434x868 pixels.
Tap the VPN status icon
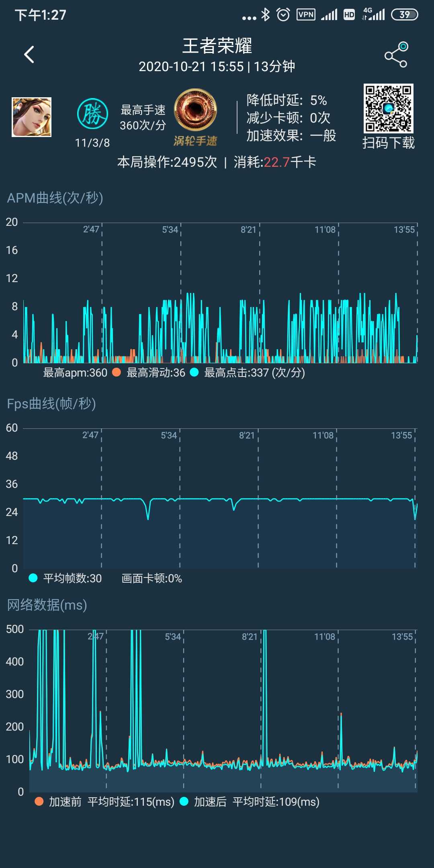[306, 15]
